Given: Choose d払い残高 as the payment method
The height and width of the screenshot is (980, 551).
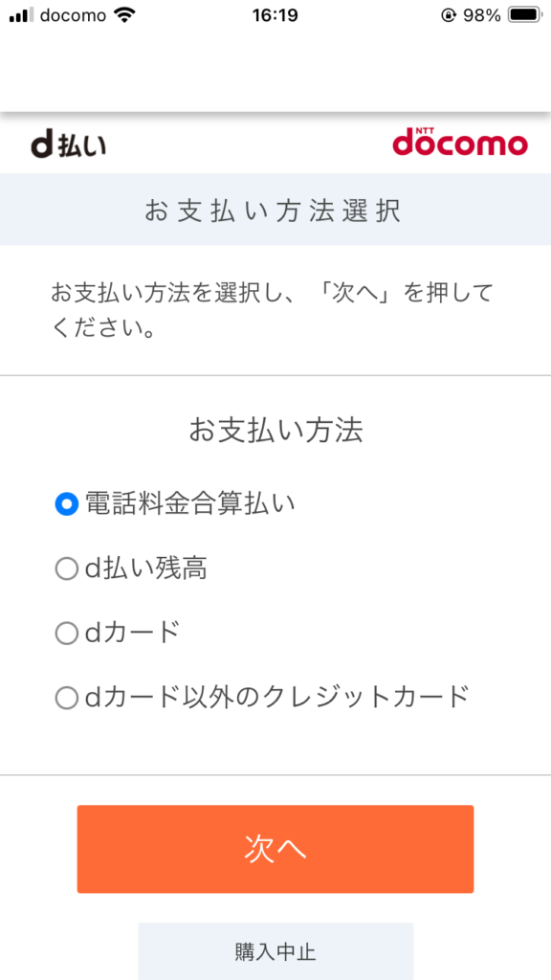Looking at the screenshot, I should pyautogui.click(x=66, y=568).
